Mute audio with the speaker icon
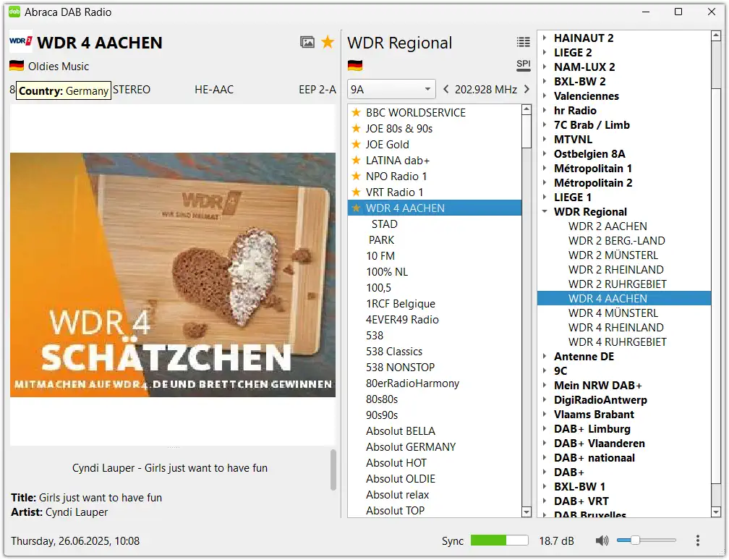 pos(602,540)
